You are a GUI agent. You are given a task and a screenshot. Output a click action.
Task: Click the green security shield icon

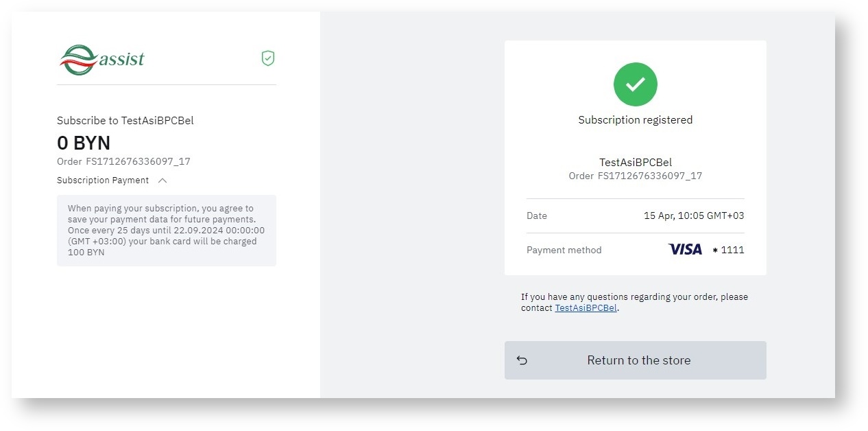[x=268, y=59]
